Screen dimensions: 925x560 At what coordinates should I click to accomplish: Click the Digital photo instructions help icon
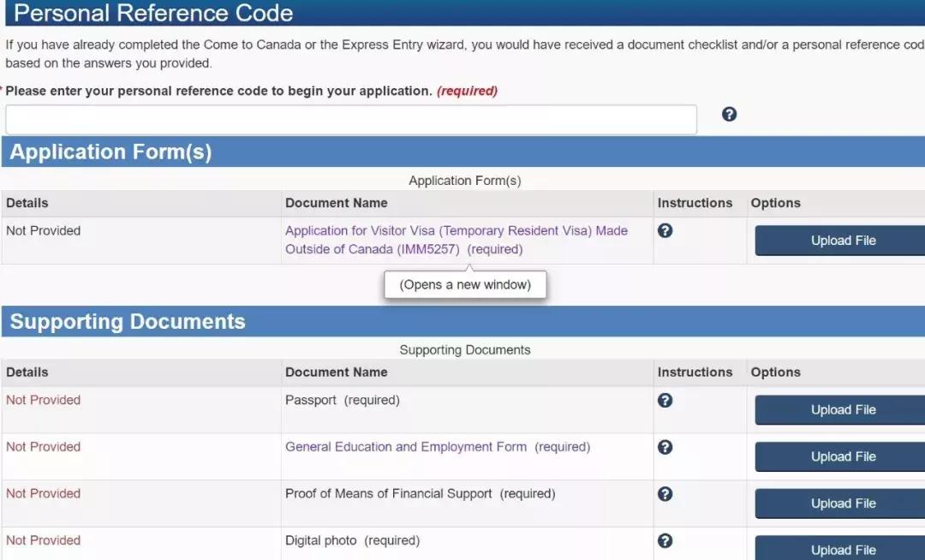(x=665, y=540)
